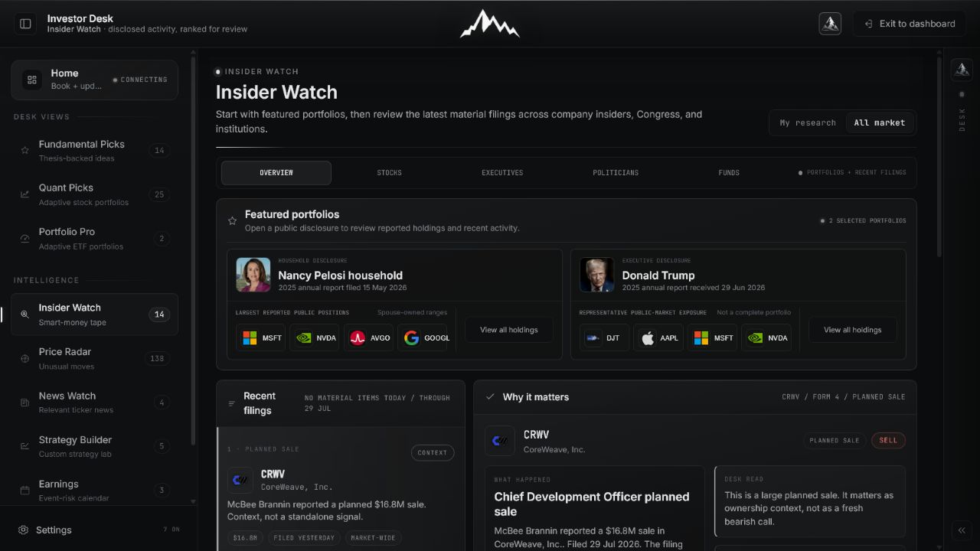
Task: Open AAPL chip in Trump card
Action: [658, 337]
